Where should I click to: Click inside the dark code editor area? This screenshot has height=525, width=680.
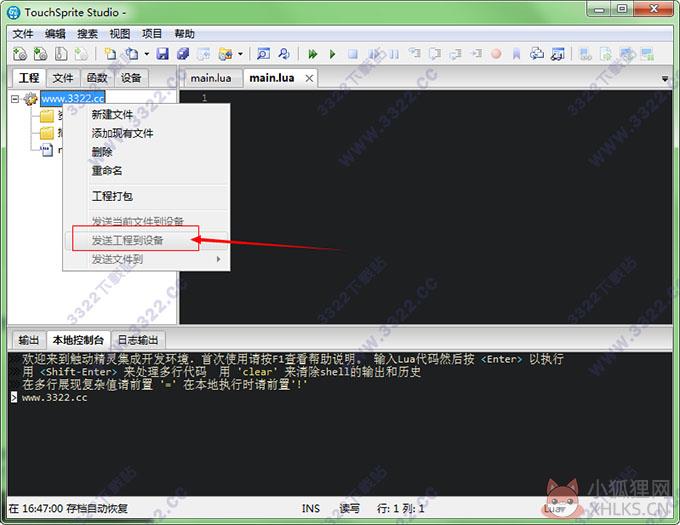pos(425,207)
